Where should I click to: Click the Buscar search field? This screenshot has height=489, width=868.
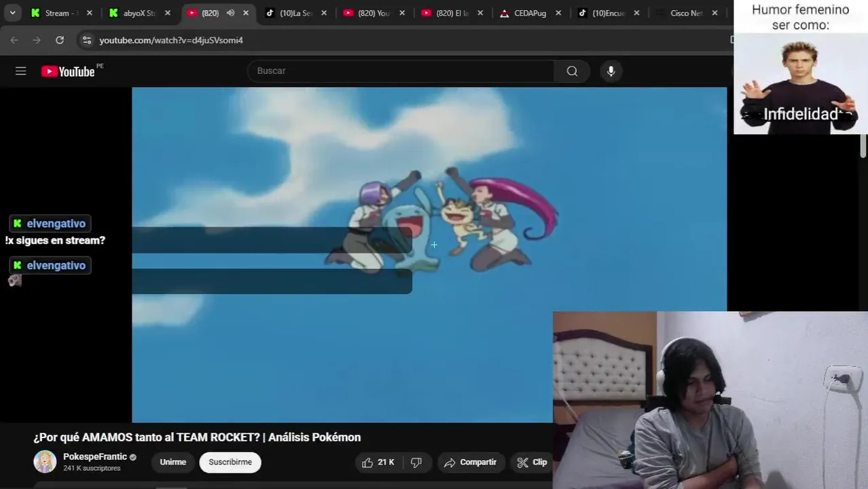pos(401,71)
